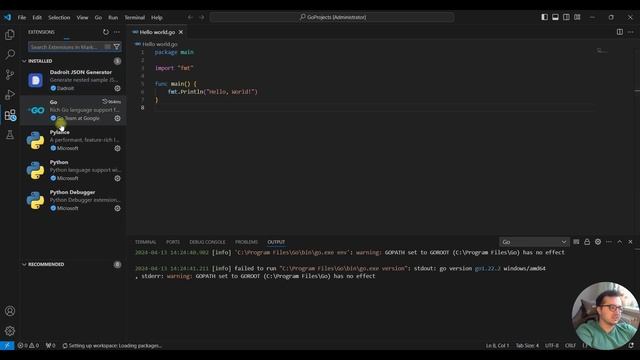Viewport: 640px width, 360px height.
Task: Clear the output panel
Action: click(x=576, y=242)
